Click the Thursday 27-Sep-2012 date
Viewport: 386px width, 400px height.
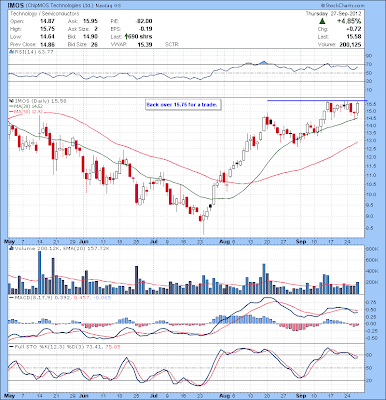pyautogui.click(x=334, y=14)
